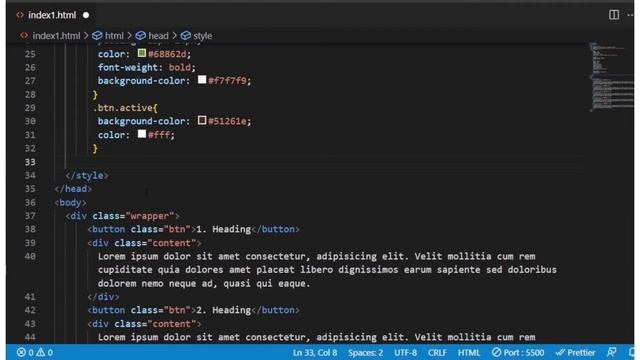This screenshot has width=640, height=360.
Task: Click the cube icon beside head breadcrumb
Action: [140, 36]
